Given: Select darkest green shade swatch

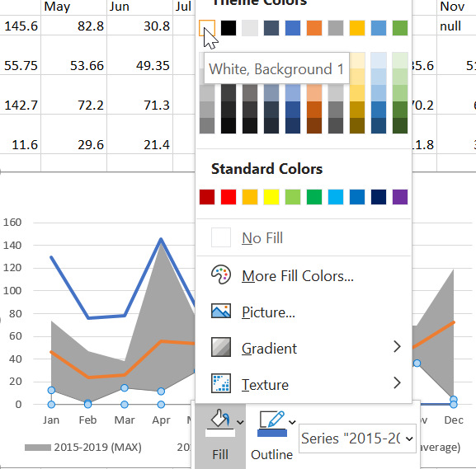Looking at the screenshot, I should pos(400,125).
